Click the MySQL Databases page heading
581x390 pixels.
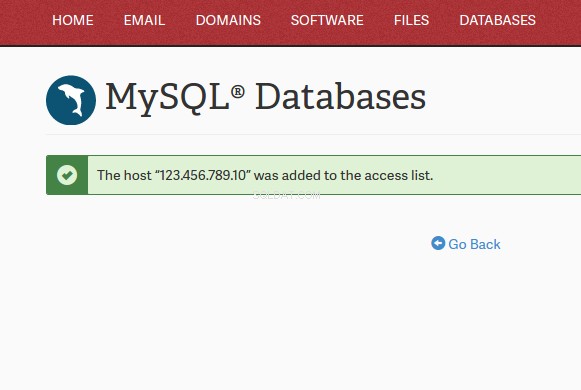coord(266,97)
